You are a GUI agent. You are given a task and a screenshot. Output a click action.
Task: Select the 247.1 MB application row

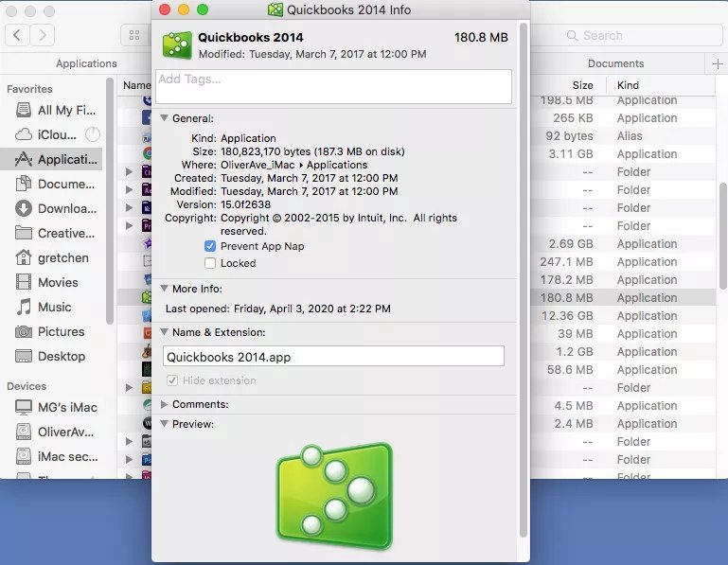tap(622, 262)
